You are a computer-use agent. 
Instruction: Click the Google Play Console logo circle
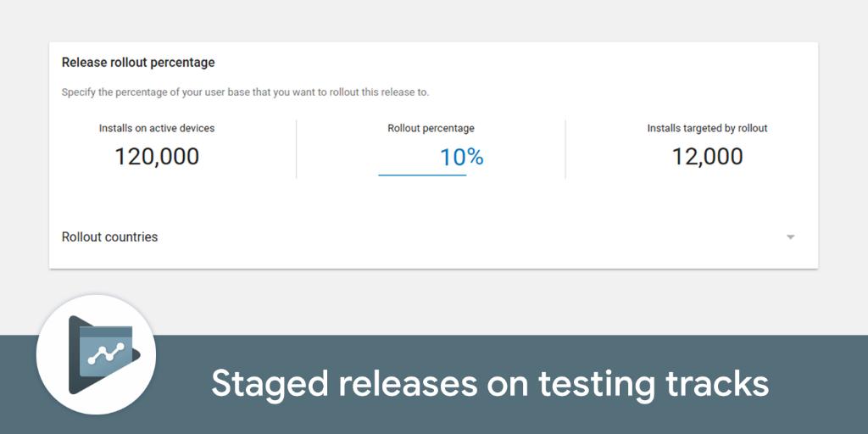coord(96,354)
